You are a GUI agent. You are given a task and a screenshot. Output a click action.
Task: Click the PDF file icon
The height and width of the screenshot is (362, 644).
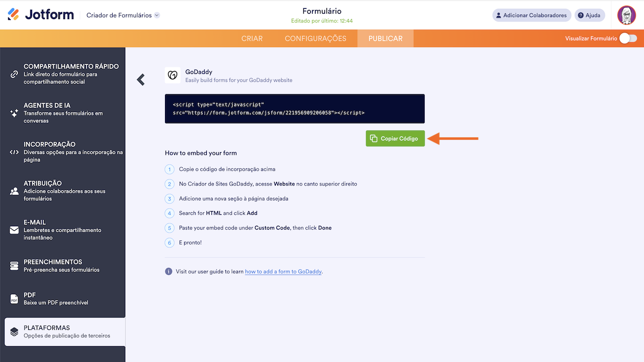pos(14,299)
